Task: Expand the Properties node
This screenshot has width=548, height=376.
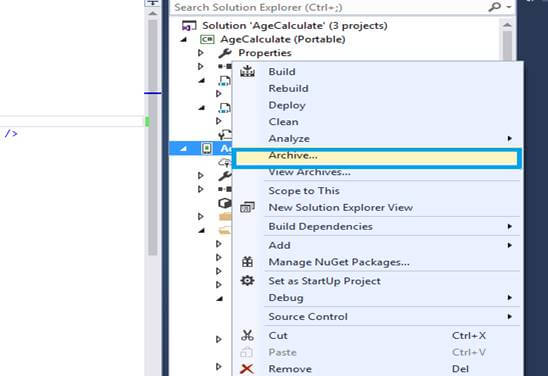Action: click(201, 53)
